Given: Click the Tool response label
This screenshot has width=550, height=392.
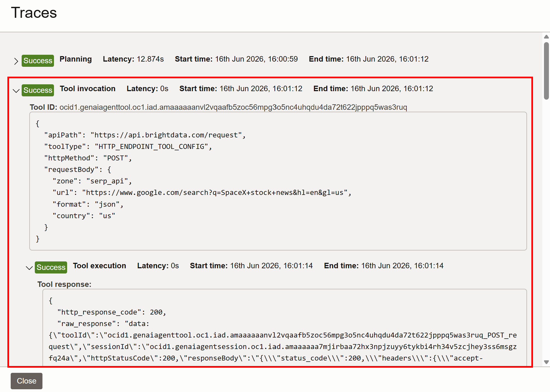Looking at the screenshot, I should click(64, 284).
